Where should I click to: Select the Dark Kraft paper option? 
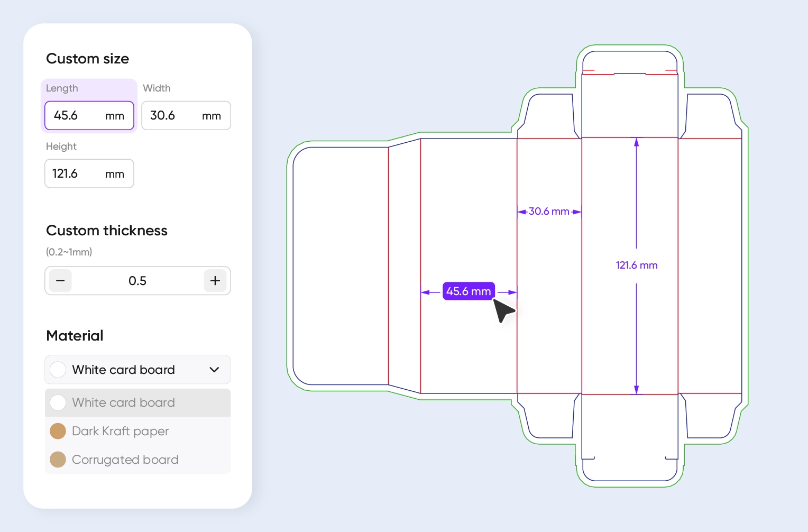(x=120, y=431)
